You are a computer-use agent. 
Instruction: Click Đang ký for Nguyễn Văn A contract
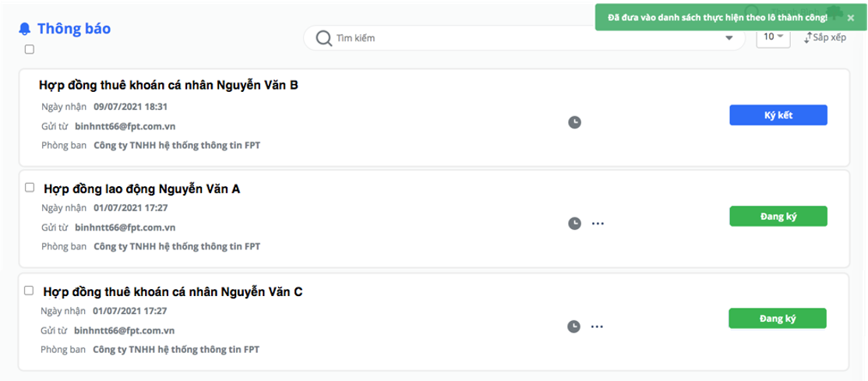click(778, 217)
